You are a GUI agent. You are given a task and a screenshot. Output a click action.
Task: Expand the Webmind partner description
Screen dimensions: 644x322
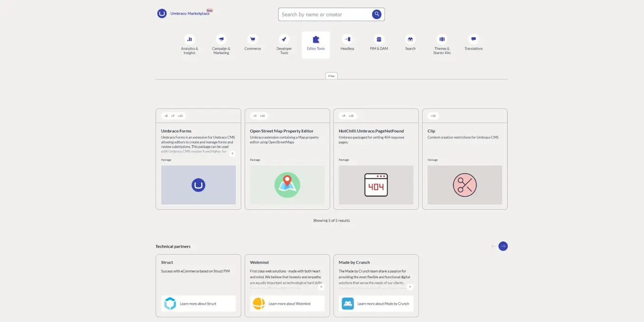click(321, 286)
